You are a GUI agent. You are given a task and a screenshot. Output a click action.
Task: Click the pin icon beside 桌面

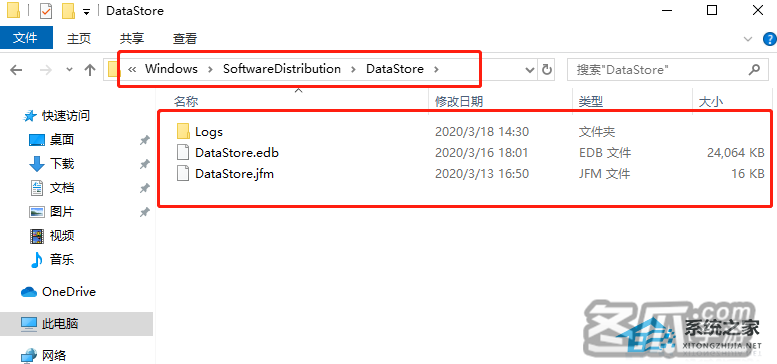pos(145,140)
